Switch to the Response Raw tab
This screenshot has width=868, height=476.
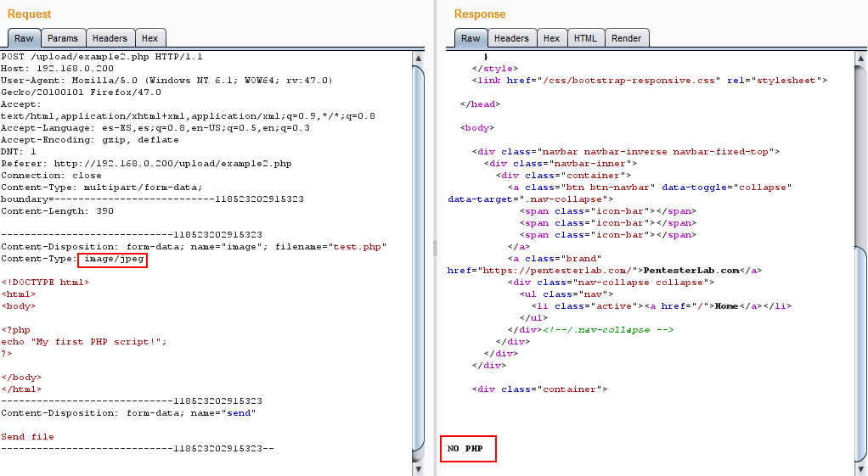[x=471, y=38]
